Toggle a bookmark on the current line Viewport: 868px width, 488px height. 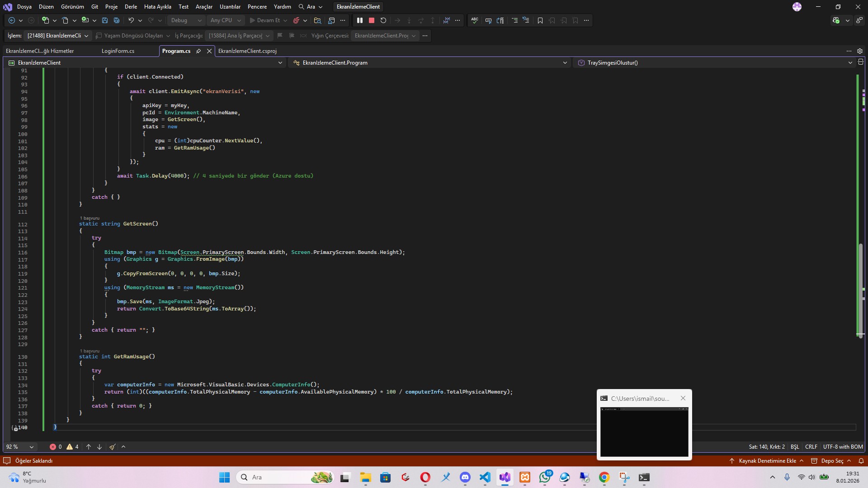tap(540, 20)
